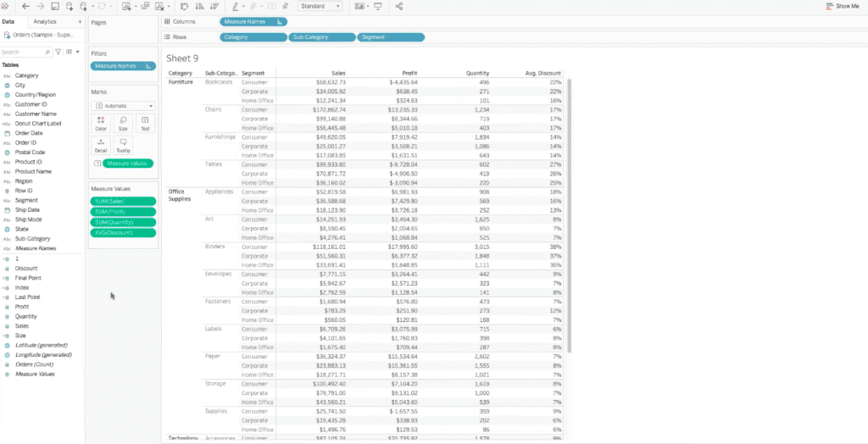The width and height of the screenshot is (868, 444).
Task: Open the Data pane view options dropdown arrow
Action: [77, 52]
